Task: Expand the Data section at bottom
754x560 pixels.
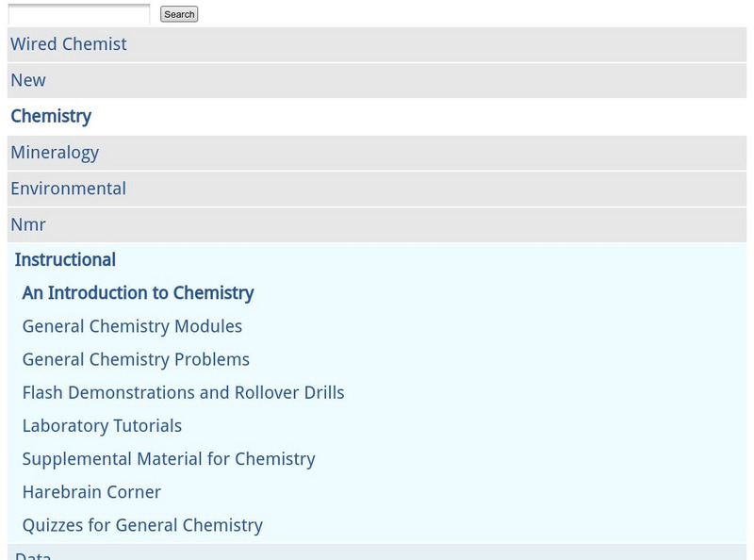Action: 33,554
